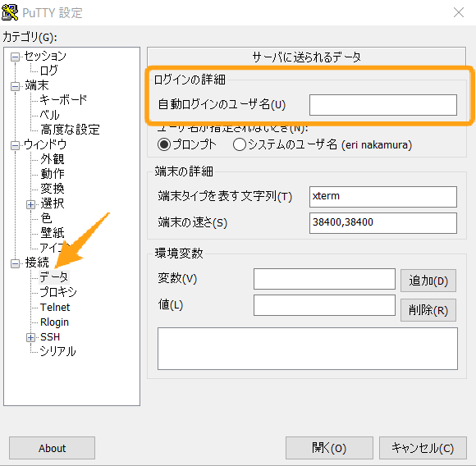This screenshot has height=466, width=476.
Task: Focus the 値(L) input field
Action: point(324,305)
